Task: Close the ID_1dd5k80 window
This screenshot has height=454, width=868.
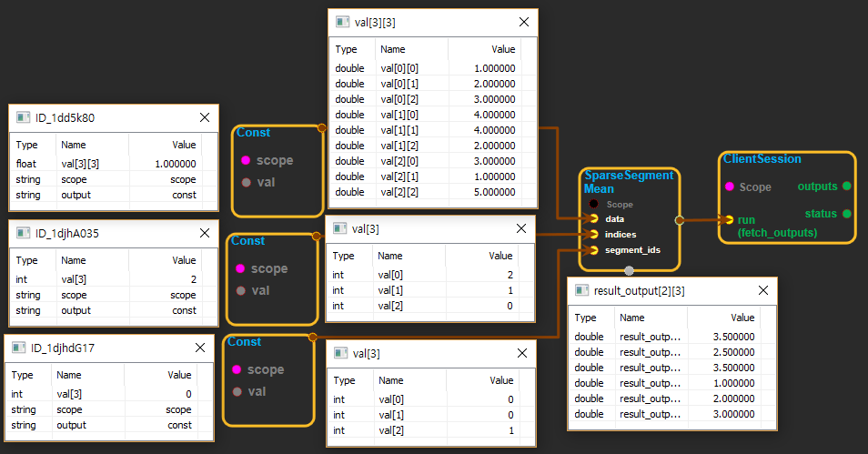Action: coord(205,117)
